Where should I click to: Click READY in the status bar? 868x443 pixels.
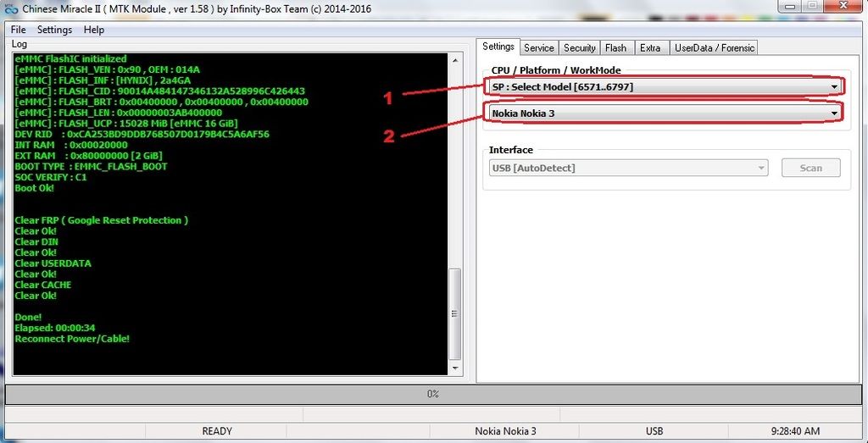(216, 431)
